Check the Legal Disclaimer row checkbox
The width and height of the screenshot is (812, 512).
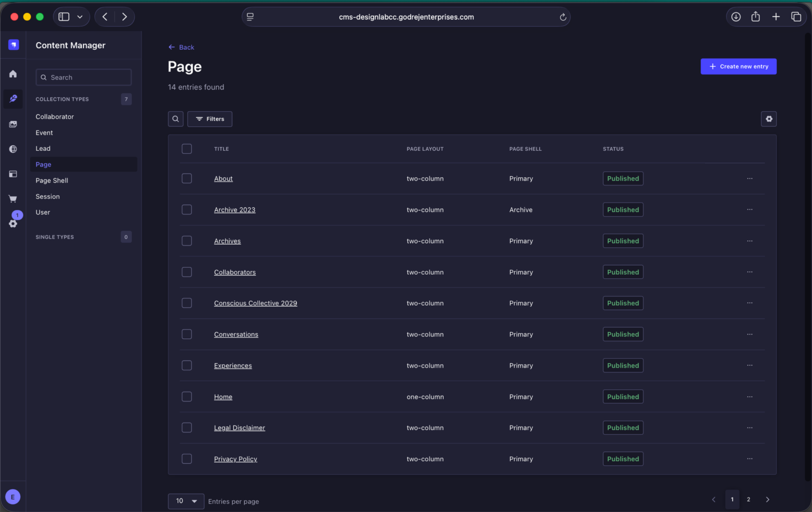pos(186,428)
